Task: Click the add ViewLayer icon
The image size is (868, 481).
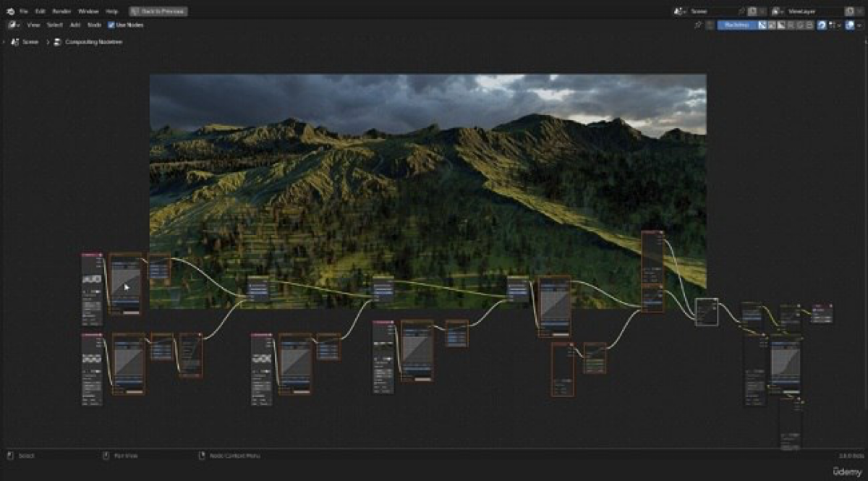Action: pyautogui.click(x=850, y=12)
